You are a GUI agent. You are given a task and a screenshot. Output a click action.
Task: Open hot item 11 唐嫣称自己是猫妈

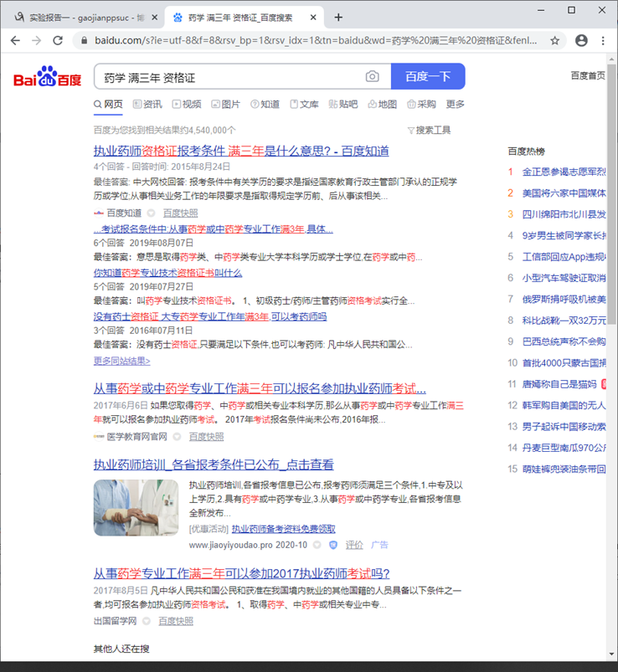[x=559, y=384]
